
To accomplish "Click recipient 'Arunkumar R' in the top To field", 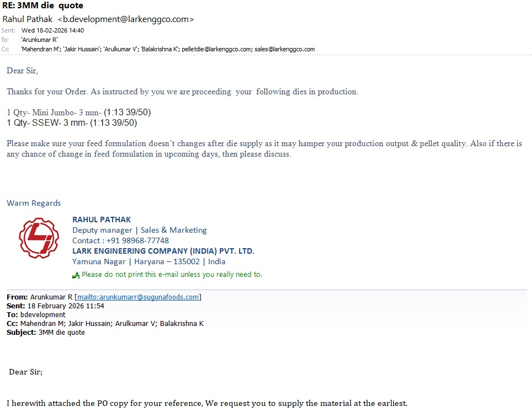I will pos(39,40).
